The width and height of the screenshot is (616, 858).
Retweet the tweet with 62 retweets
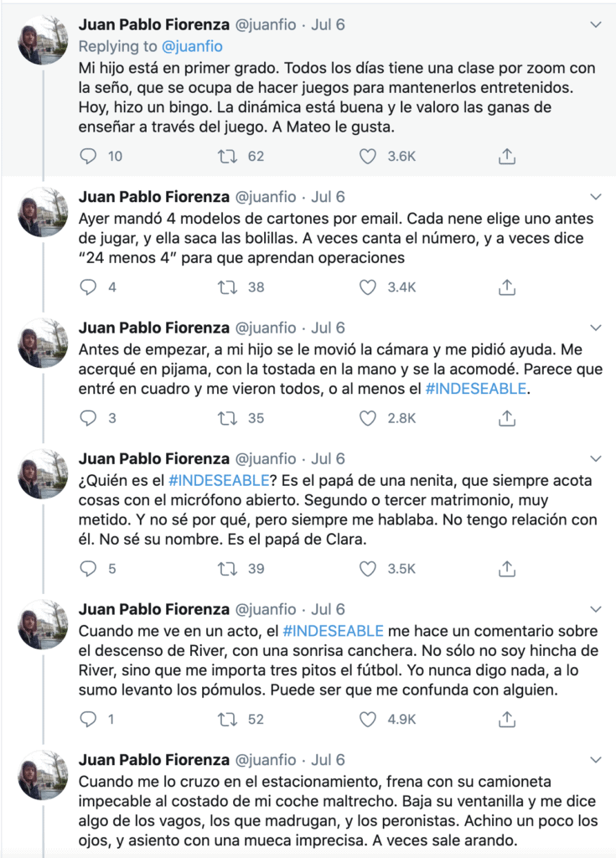point(227,156)
